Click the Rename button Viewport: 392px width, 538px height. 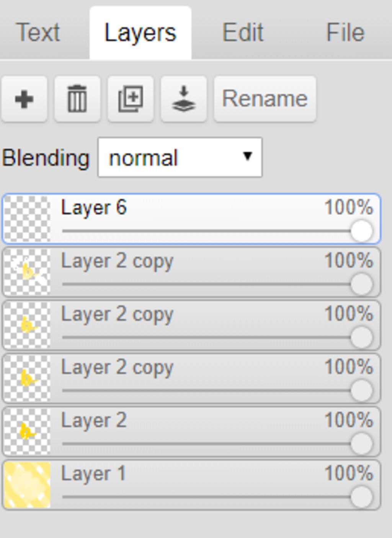(265, 99)
